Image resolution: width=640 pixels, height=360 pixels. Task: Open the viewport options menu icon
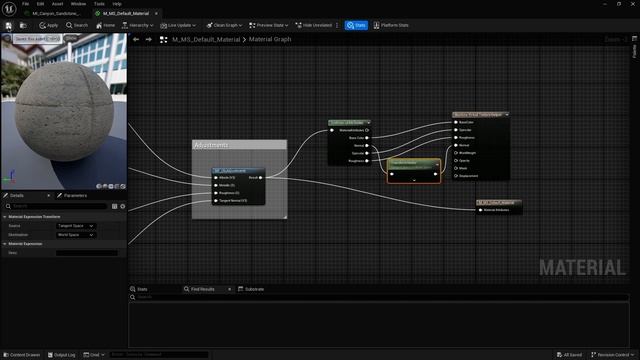7,39
